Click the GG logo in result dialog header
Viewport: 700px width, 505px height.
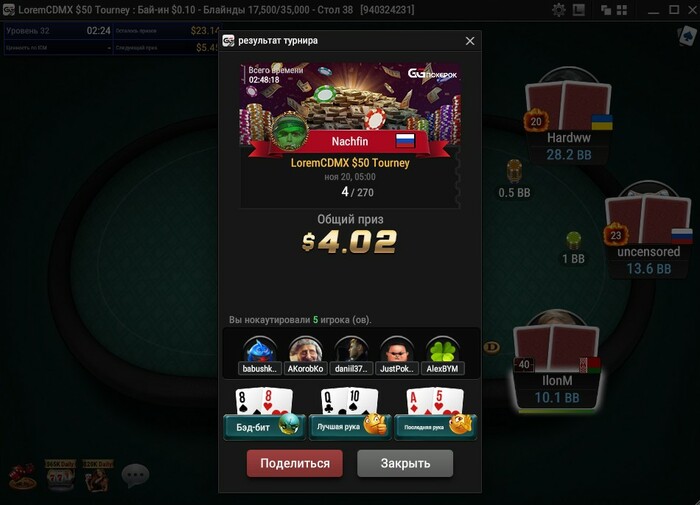[228, 41]
